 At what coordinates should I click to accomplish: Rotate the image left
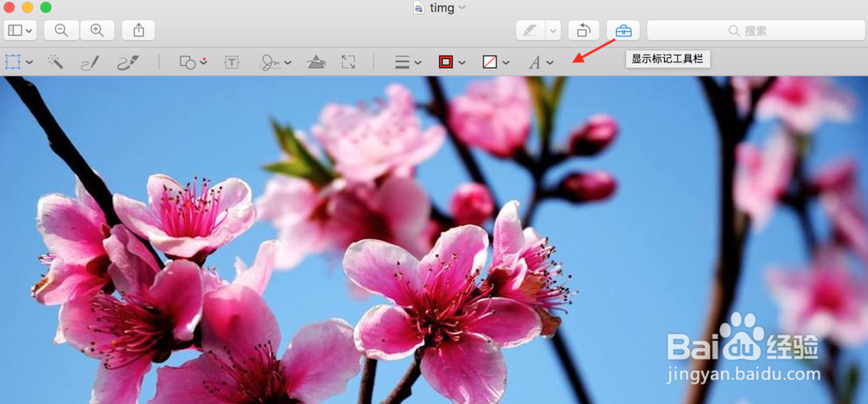coord(583,30)
